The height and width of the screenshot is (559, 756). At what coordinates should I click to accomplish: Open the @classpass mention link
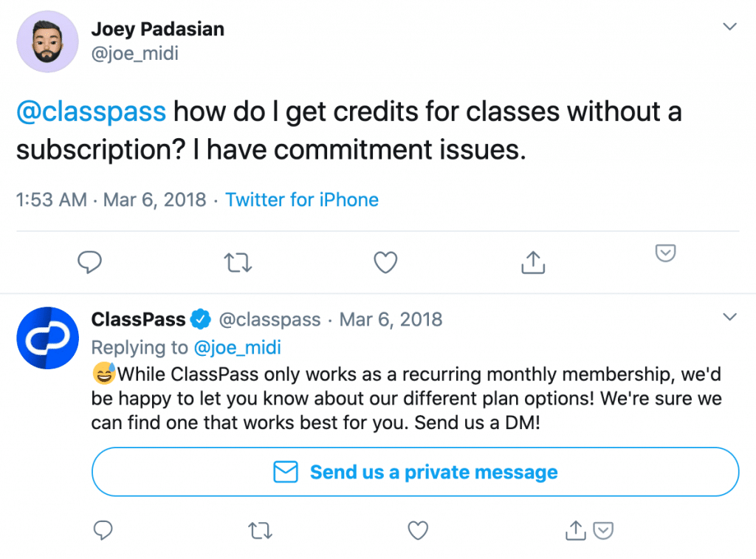tap(91, 112)
